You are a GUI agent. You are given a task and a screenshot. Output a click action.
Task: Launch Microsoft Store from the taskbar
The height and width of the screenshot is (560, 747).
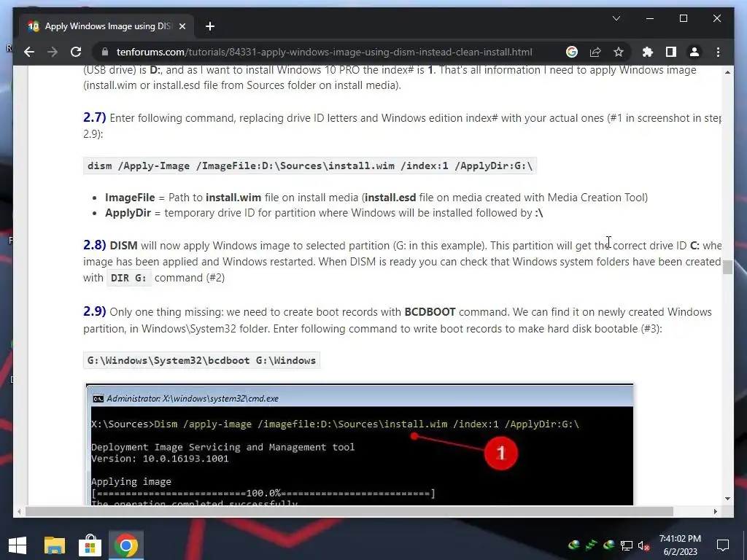point(90,545)
